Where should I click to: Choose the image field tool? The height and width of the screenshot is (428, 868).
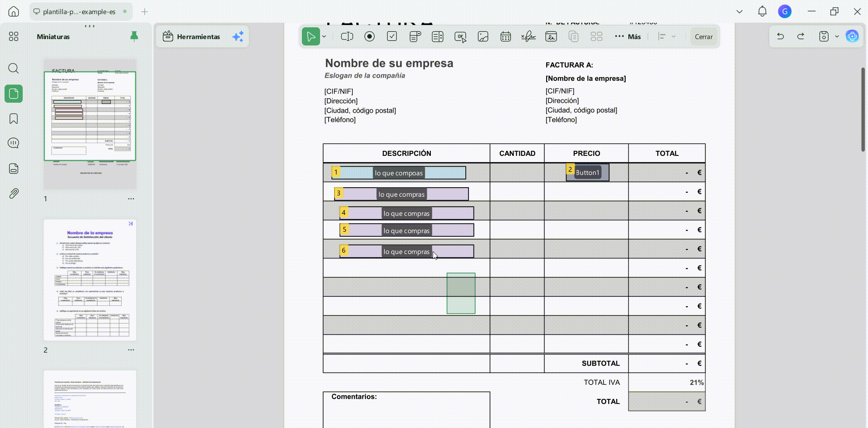click(483, 36)
